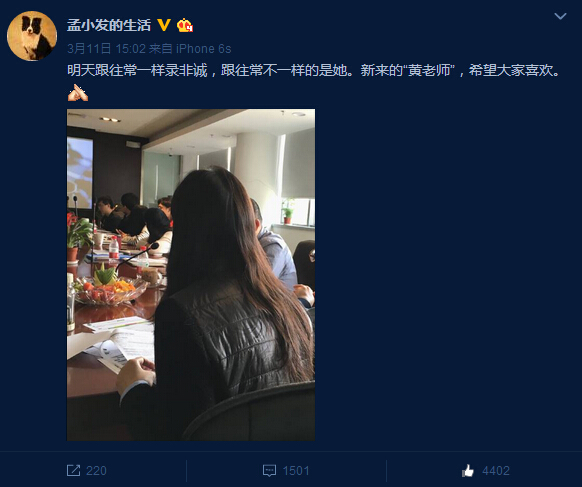This screenshot has height=487, width=582.
Task: Open the 1501 comments count
Action: point(296,471)
